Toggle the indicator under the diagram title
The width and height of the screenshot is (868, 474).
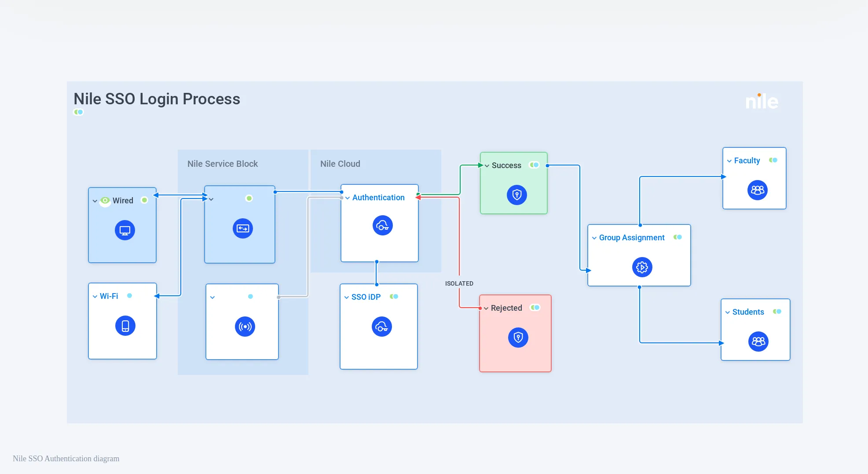78,112
